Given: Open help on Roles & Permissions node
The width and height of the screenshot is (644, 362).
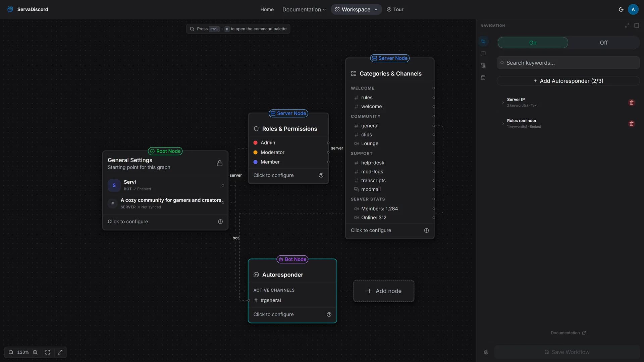Looking at the screenshot, I should (321, 175).
